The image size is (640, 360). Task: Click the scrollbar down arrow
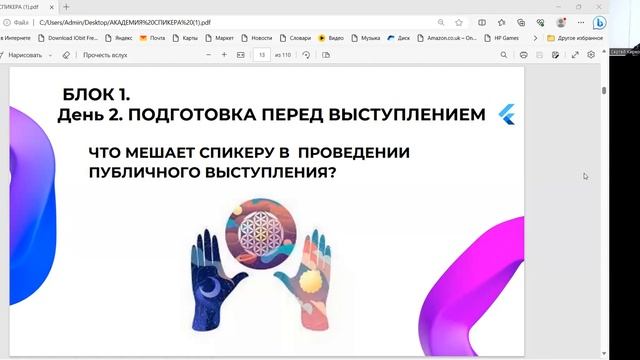(x=604, y=353)
